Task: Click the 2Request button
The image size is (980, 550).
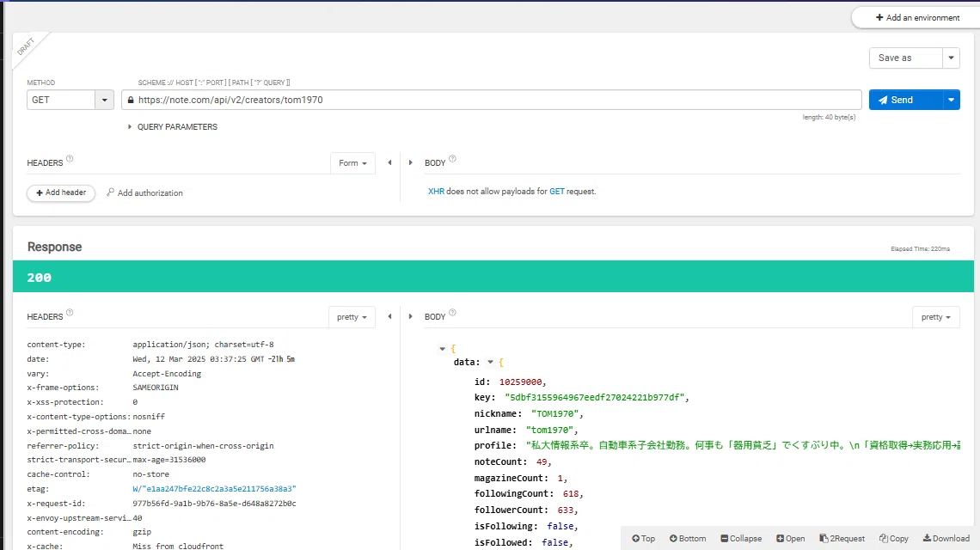Action: [842, 538]
